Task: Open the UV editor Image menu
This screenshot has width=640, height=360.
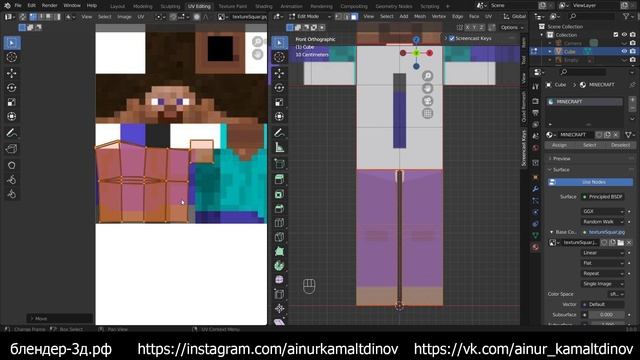Action: point(124,17)
